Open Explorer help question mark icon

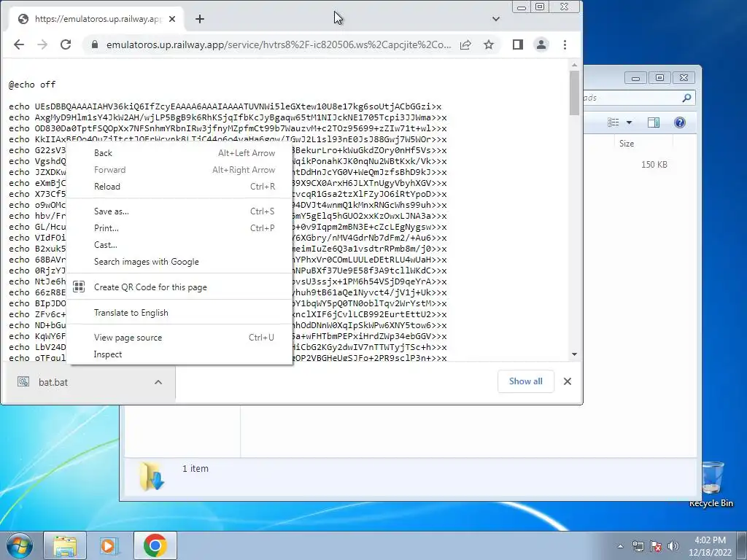coord(680,122)
